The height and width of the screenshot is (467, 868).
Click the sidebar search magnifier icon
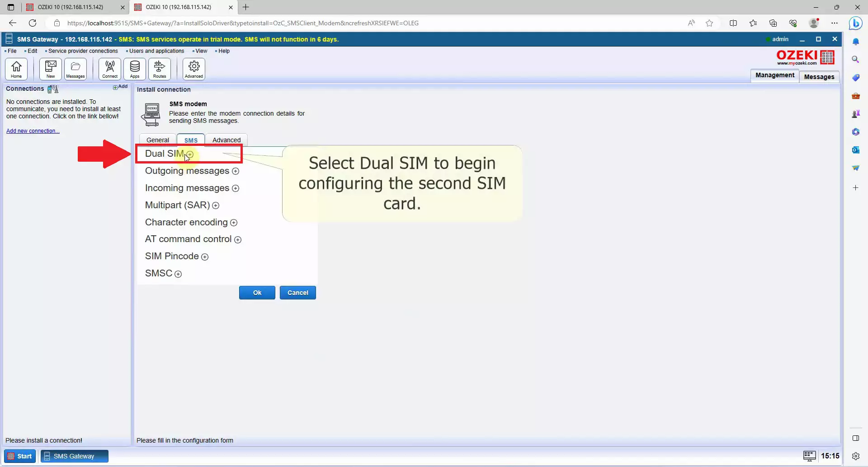point(855,59)
